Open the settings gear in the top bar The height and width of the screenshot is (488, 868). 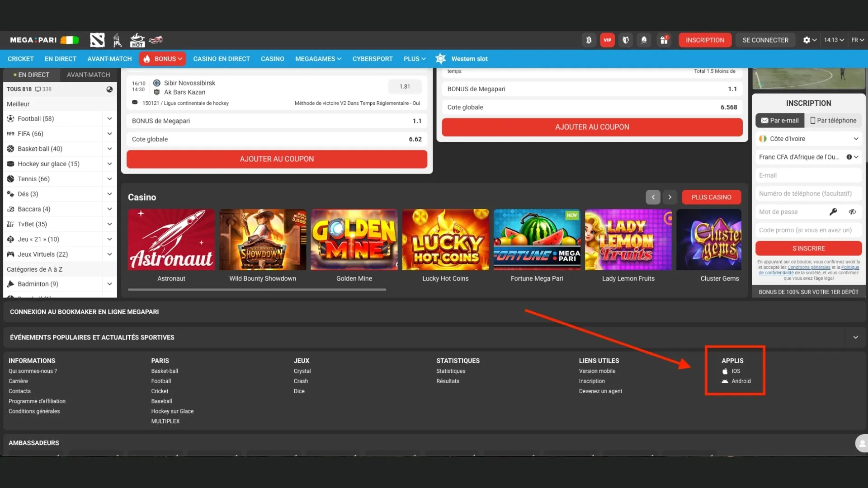click(x=807, y=40)
